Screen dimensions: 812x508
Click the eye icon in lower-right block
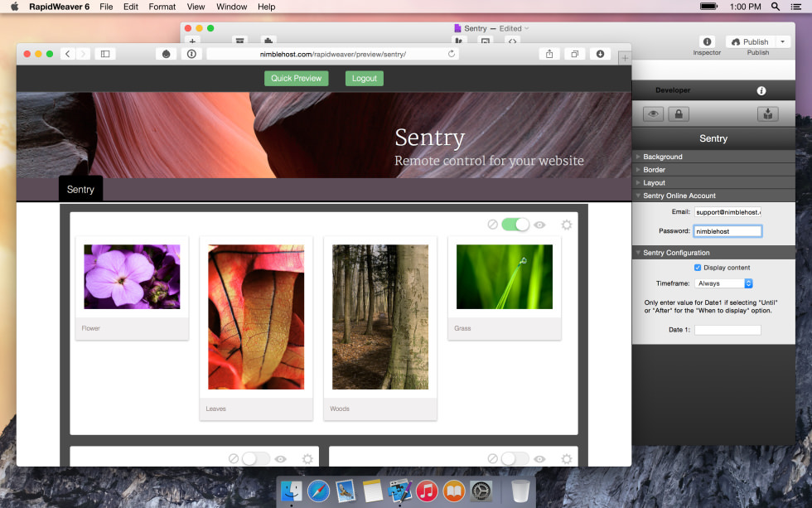[x=539, y=459]
